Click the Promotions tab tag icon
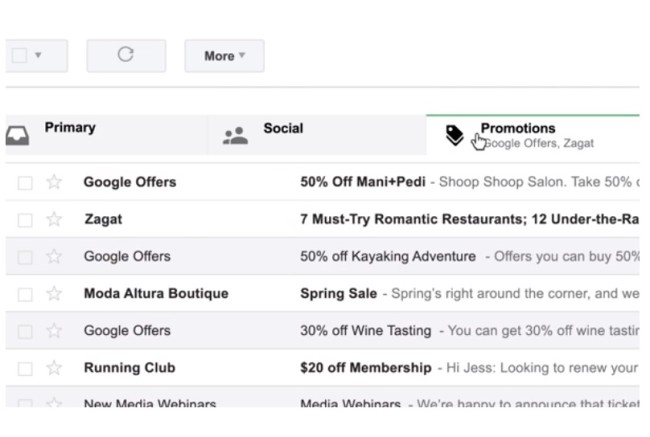 [x=454, y=136]
